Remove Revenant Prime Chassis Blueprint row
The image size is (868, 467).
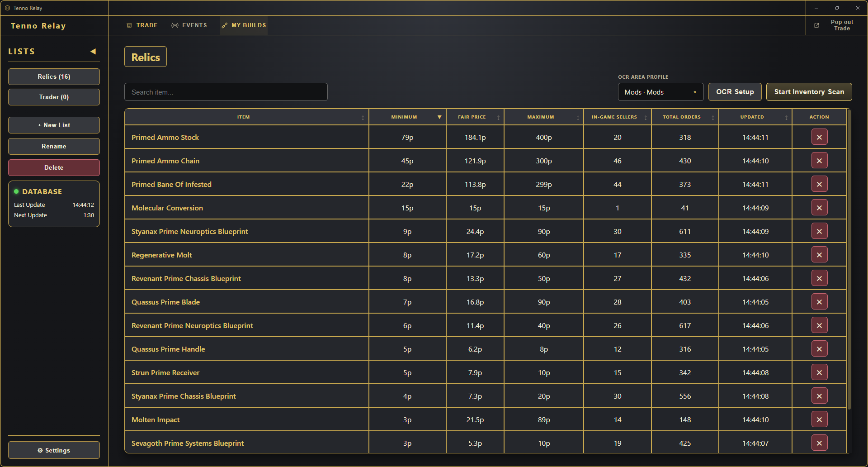coord(819,278)
